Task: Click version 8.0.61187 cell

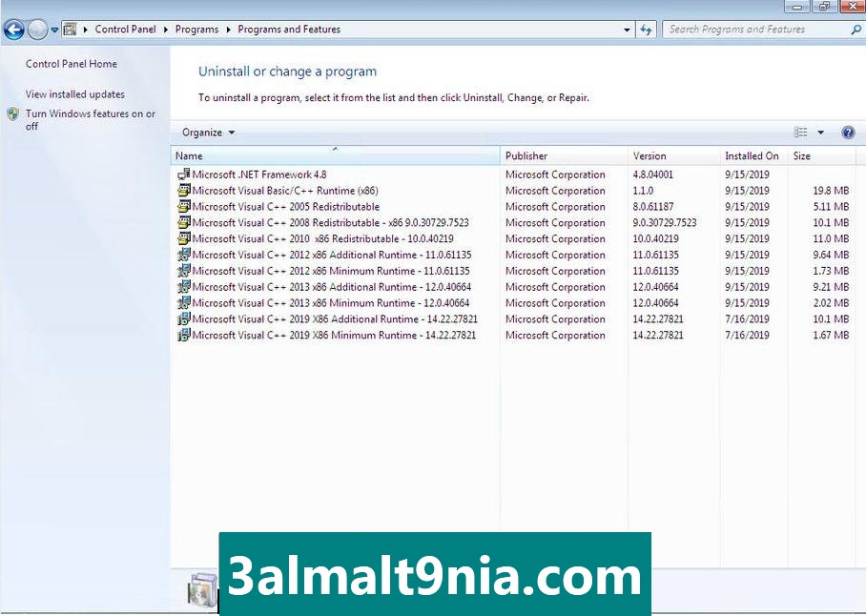Action: [x=652, y=206]
